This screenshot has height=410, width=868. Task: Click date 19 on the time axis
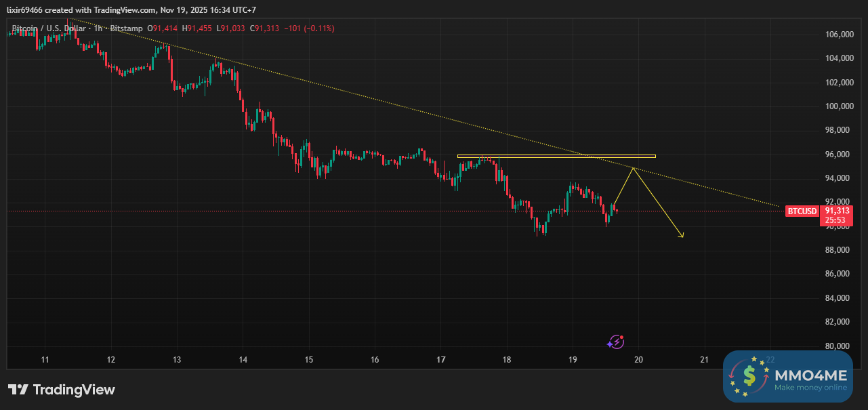click(573, 360)
